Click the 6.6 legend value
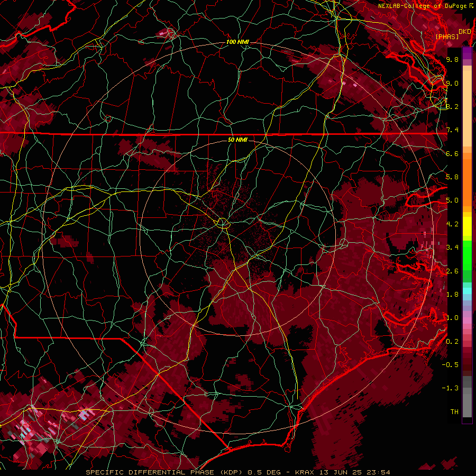This screenshot has width=476, height=476. (452, 153)
